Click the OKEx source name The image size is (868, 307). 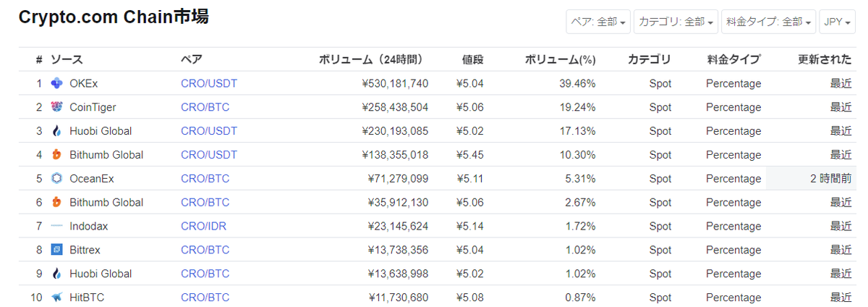pyautogui.click(x=84, y=83)
